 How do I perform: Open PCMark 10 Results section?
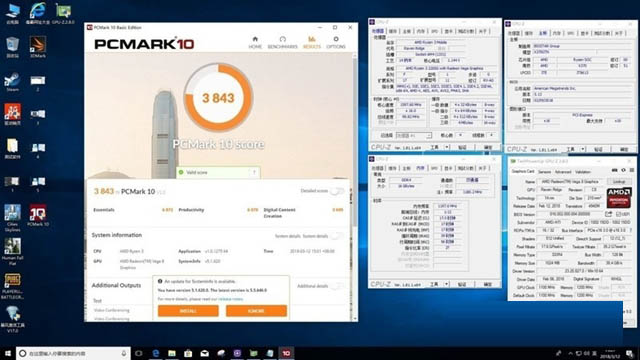312,42
